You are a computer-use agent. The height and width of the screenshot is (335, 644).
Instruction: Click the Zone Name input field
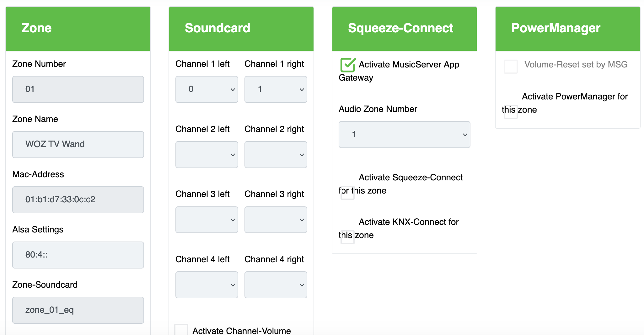[78, 145]
